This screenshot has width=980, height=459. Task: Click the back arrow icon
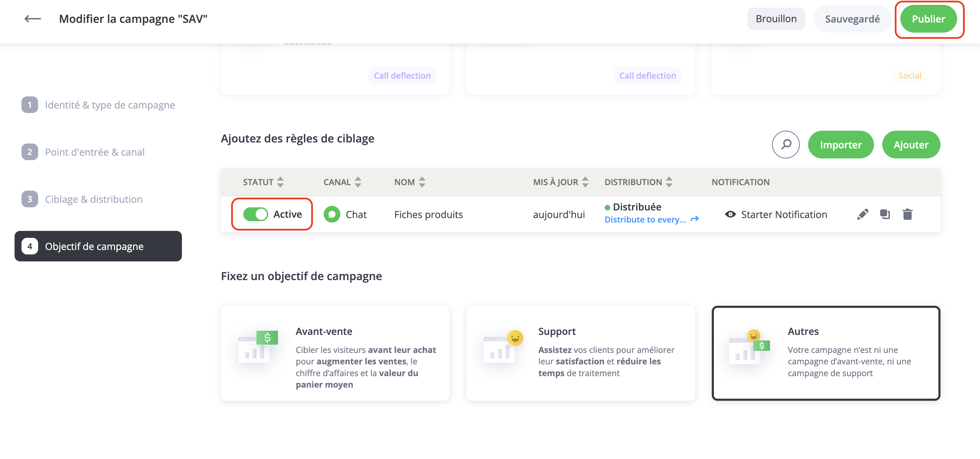pyautogui.click(x=32, y=19)
